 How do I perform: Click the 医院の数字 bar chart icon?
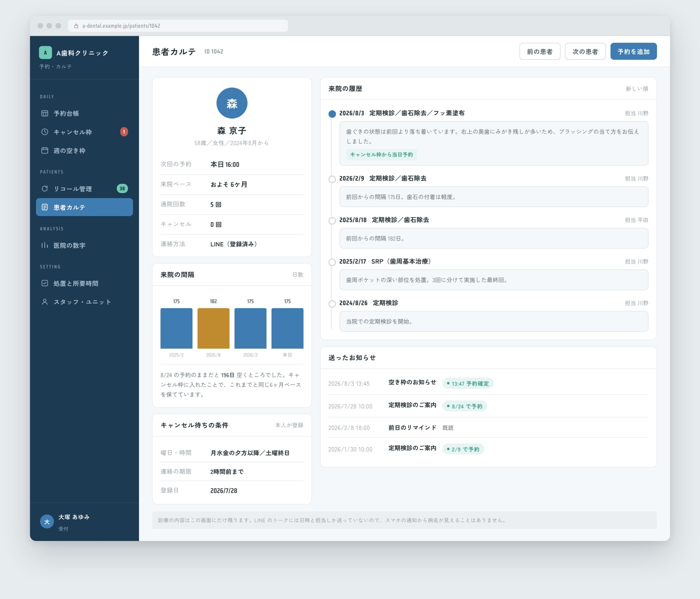pyautogui.click(x=45, y=245)
